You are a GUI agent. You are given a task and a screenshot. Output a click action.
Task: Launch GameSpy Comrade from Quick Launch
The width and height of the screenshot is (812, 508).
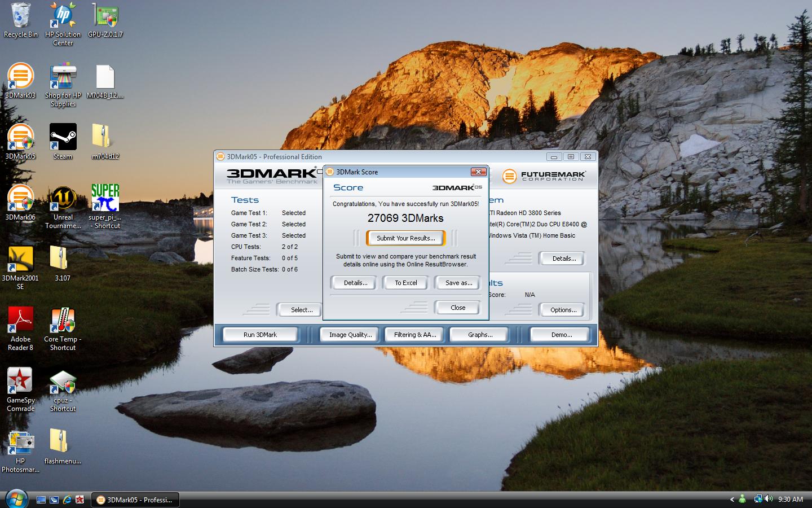pyautogui.click(x=80, y=500)
